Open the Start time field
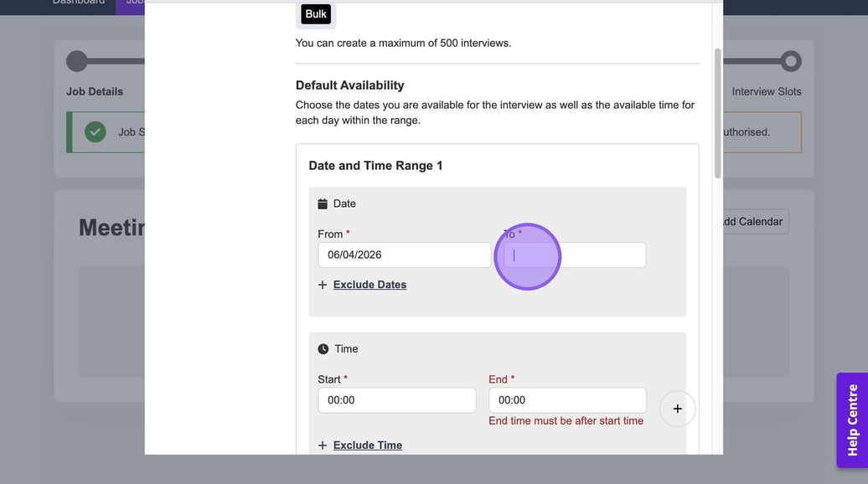This screenshot has width=868, height=484. click(396, 400)
